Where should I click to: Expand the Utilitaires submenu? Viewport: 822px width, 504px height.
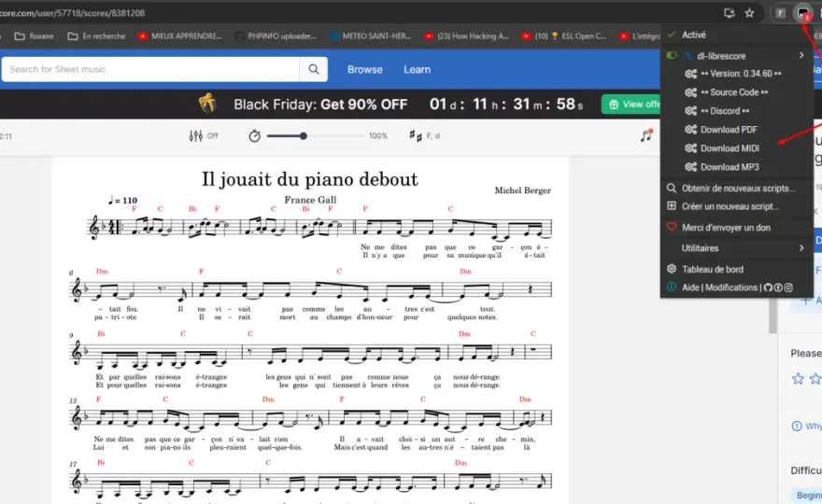[x=737, y=248]
